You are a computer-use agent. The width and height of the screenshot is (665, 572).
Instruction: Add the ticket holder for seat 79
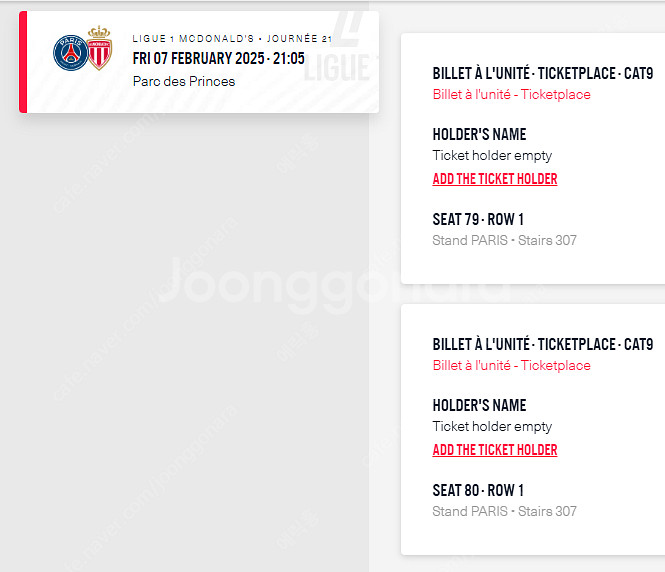495,179
